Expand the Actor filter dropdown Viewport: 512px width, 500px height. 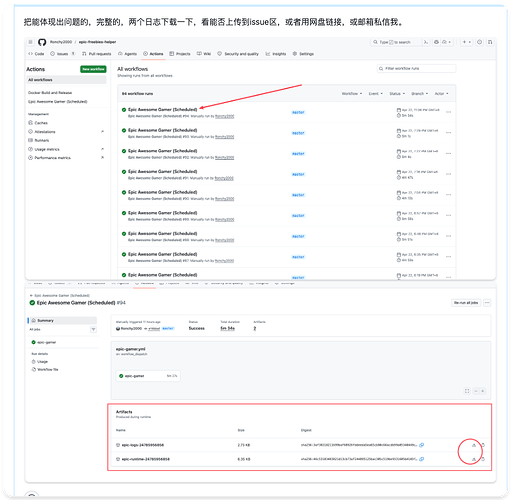(441, 94)
